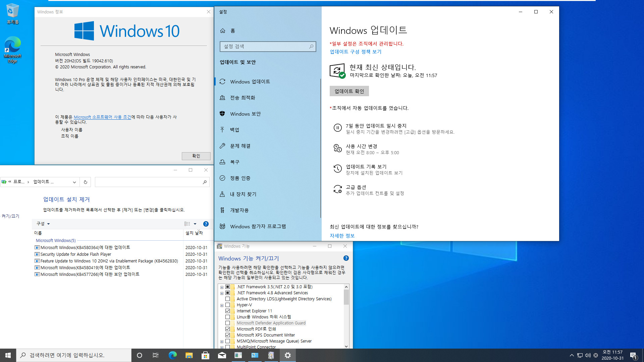This screenshot has height=362, width=644.
Task: Enable Hyper-V checkbox
Action: (227, 305)
